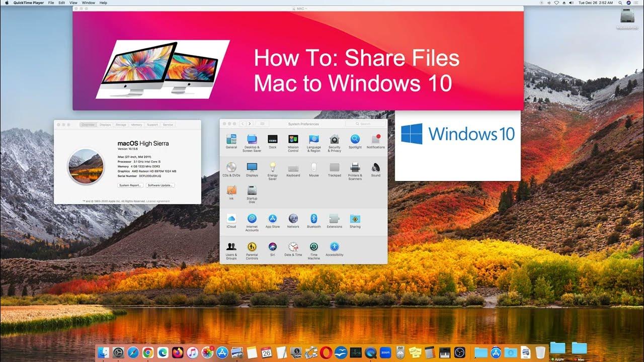Open the View menu
The height and width of the screenshot is (362, 644).
[x=73, y=3]
